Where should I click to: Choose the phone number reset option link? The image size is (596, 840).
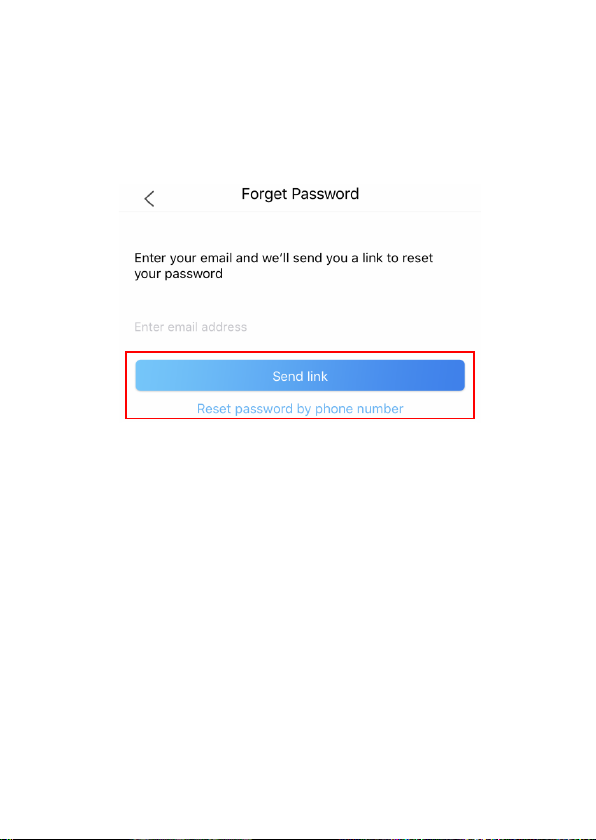300,409
